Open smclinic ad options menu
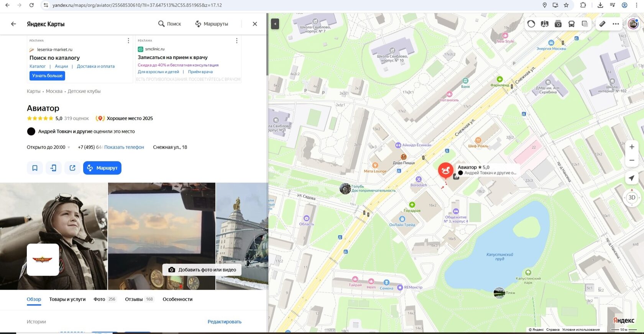 pyautogui.click(x=237, y=41)
